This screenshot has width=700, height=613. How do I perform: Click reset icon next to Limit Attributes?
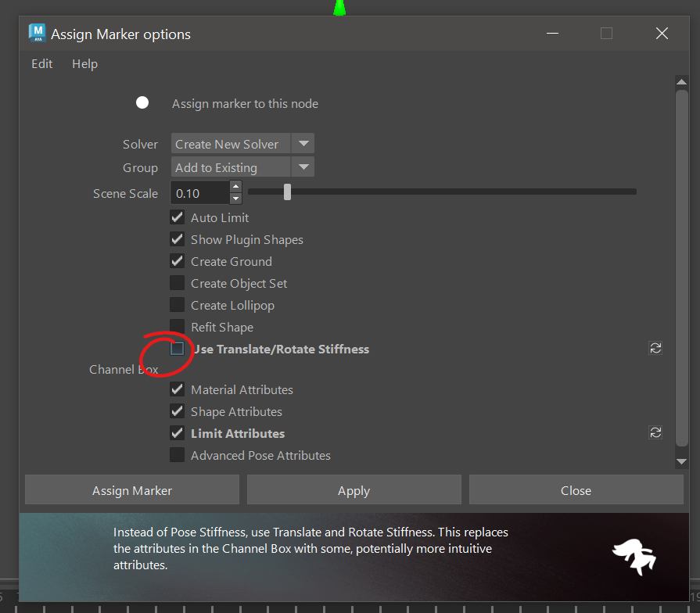point(655,432)
